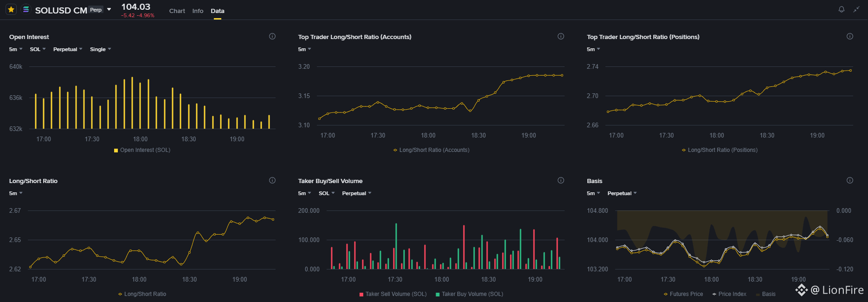Open SOL unit dropdown in Open Interest

pos(38,49)
